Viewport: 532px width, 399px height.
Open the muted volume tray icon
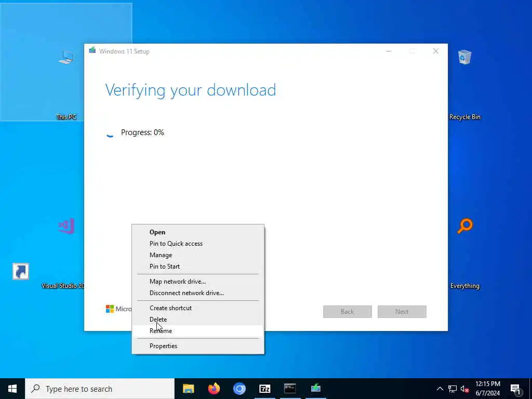click(x=464, y=389)
